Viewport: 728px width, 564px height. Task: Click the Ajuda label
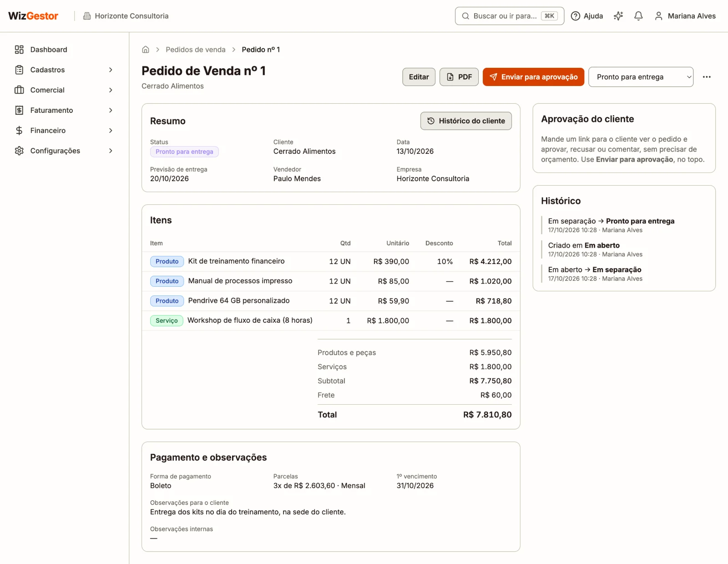593,16
